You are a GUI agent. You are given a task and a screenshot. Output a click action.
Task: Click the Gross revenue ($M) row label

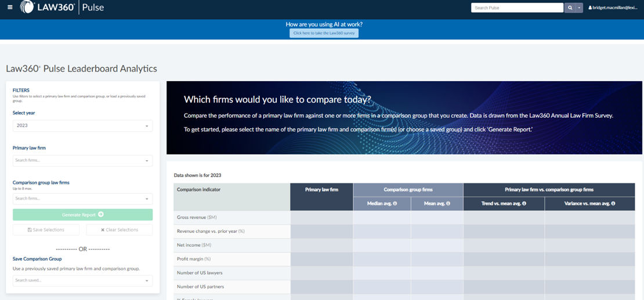(196, 217)
